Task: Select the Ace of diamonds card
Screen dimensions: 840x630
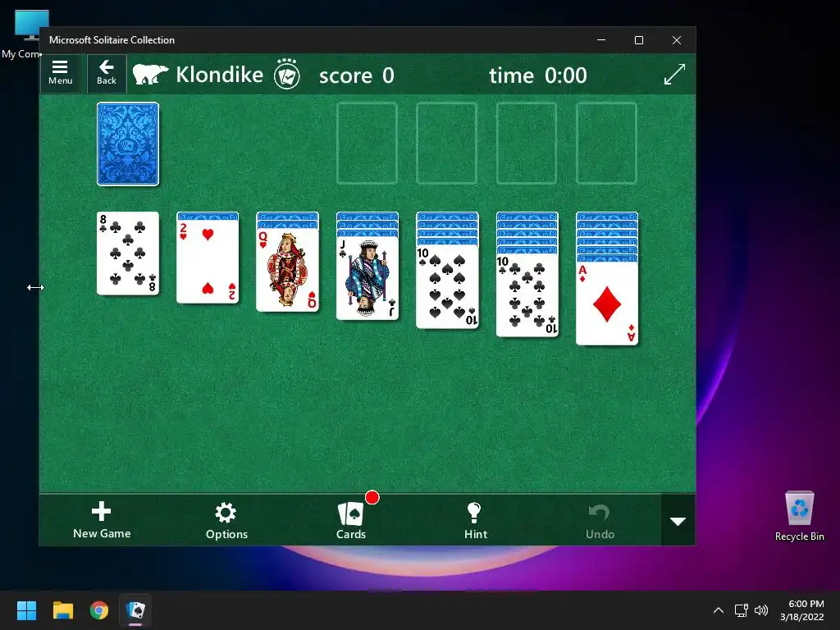Action: pyautogui.click(x=607, y=304)
